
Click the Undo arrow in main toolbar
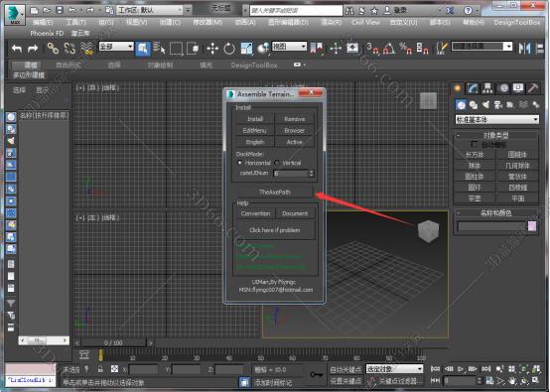coord(17,48)
